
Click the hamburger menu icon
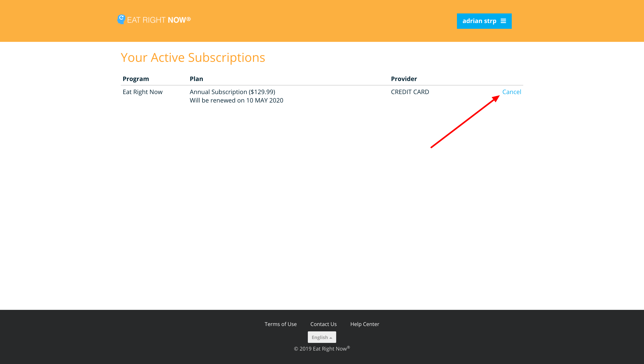(x=503, y=21)
